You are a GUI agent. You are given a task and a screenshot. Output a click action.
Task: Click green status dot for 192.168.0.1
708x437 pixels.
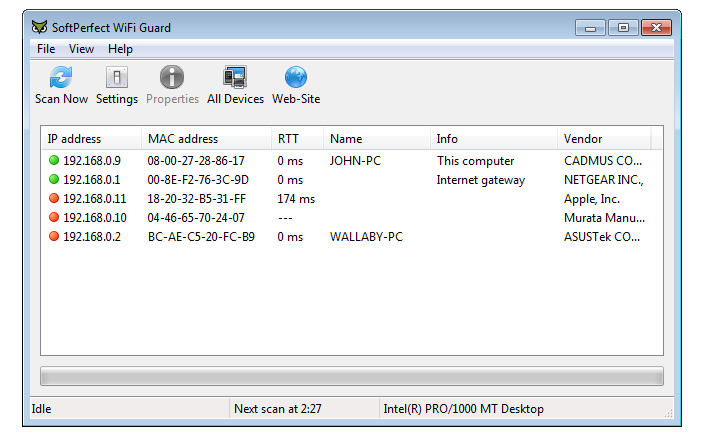click(x=54, y=179)
